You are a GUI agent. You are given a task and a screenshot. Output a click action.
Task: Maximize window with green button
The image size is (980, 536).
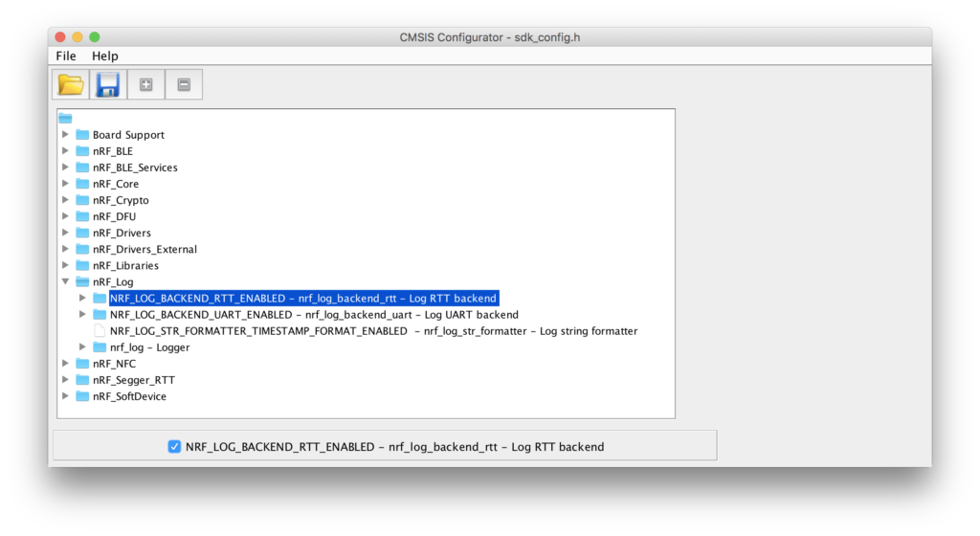click(x=95, y=37)
